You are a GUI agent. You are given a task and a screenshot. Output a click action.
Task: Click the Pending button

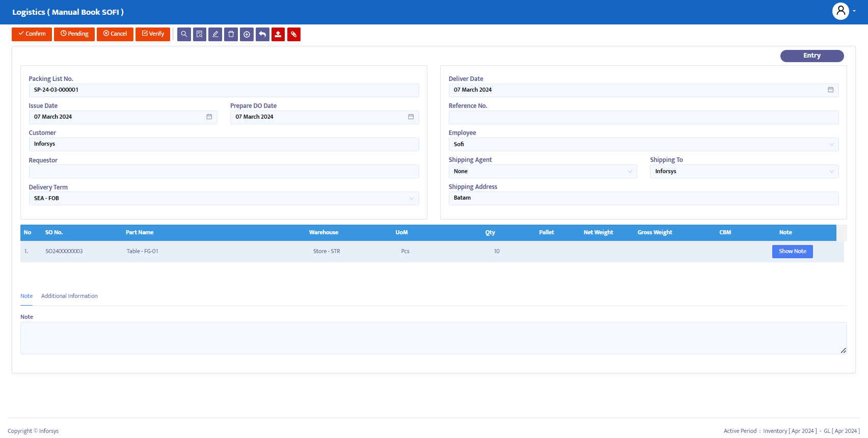pyautogui.click(x=74, y=34)
